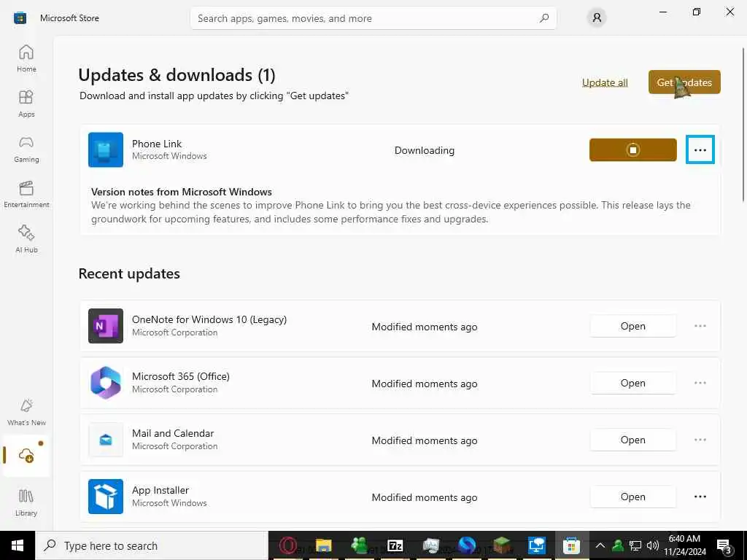
Task: Open more options for Microsoft 365 row
Action: pos(700,383)
